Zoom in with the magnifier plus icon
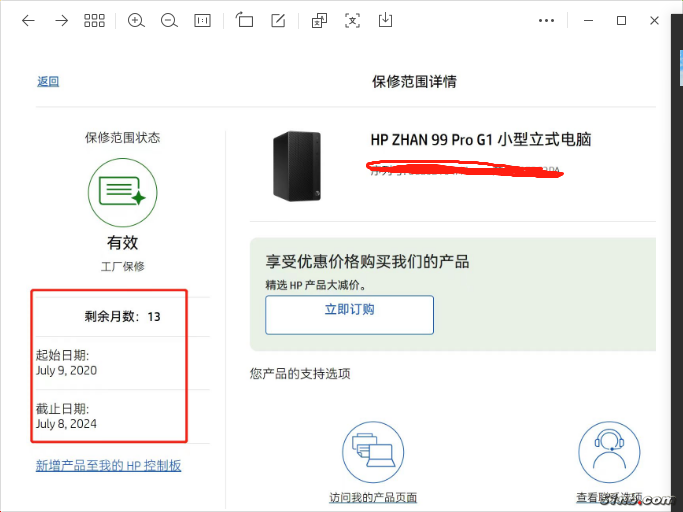This screenshot has width=683, height=512. [136, 20]
